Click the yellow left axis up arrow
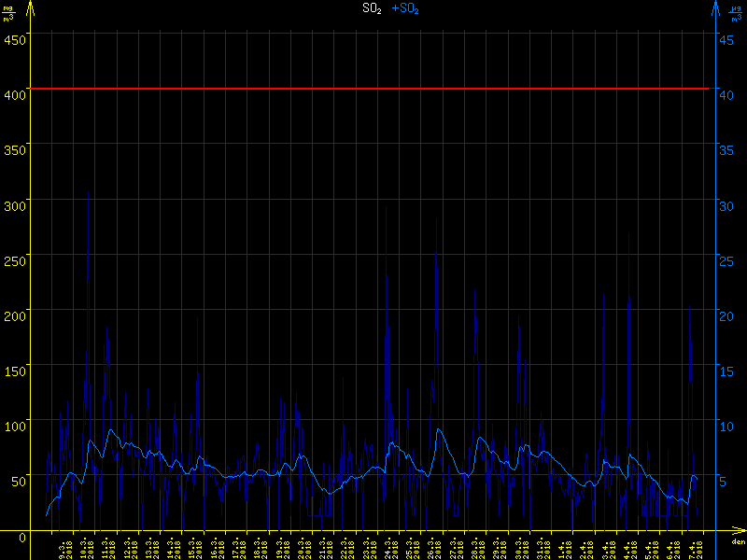The height and width of the screenshot is (560, 747). pos(32,9)
